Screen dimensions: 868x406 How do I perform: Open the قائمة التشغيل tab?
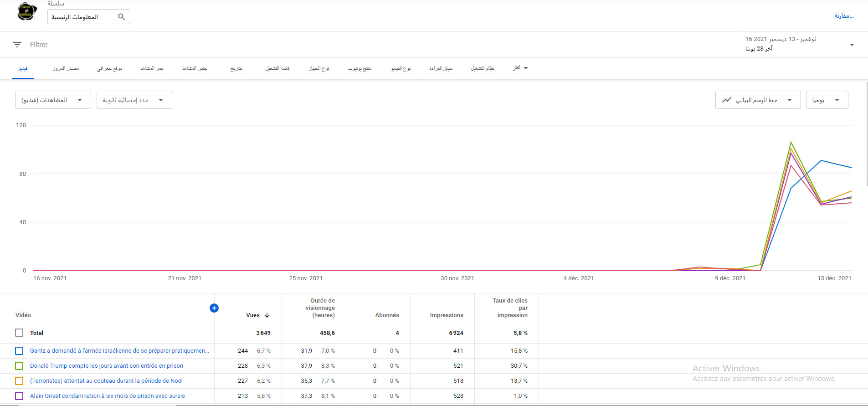(x=277, y=68)
